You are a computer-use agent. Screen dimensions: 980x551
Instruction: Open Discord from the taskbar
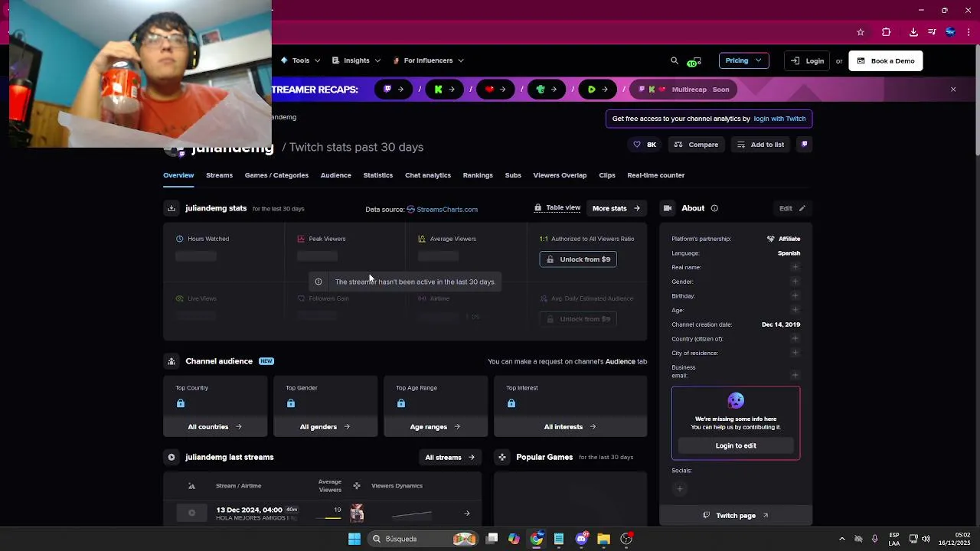click(x=581, y=539)
